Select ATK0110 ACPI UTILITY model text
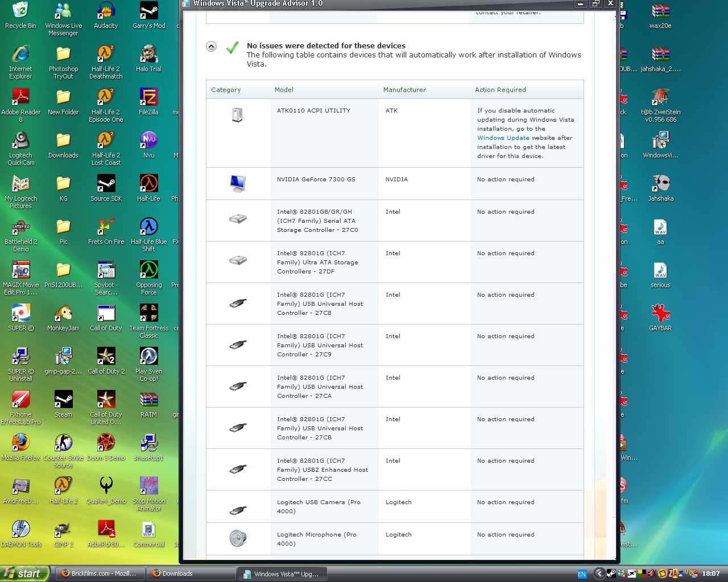The image size is (728, 582). pos(313,111)
